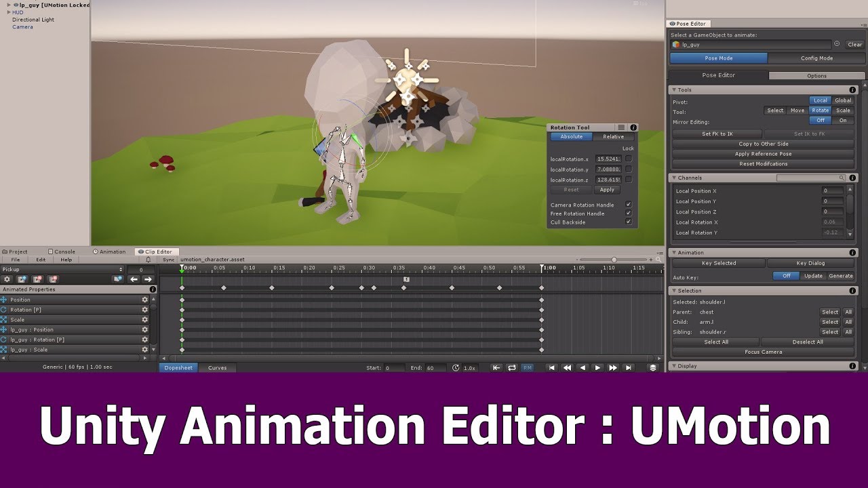Set Mirror Editing to On

point(843,121)
